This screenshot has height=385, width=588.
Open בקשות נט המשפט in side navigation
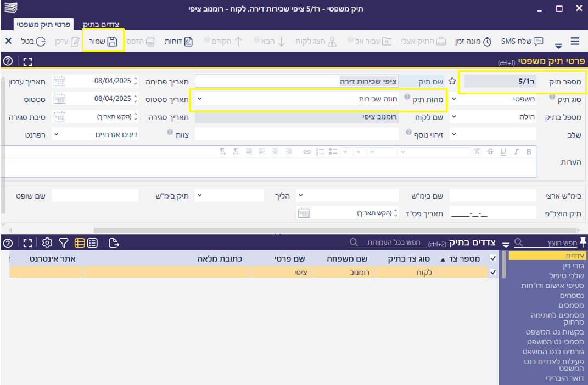click(555, 332)
